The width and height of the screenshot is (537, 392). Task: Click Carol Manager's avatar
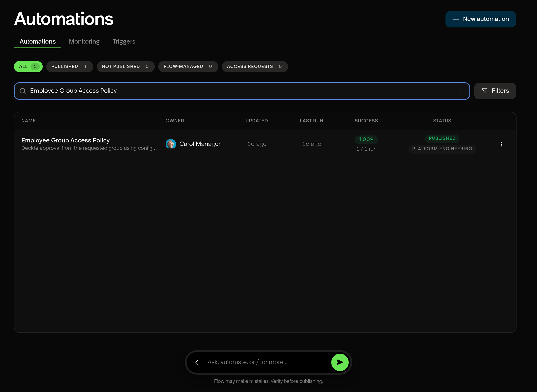[x=171, y=144]
